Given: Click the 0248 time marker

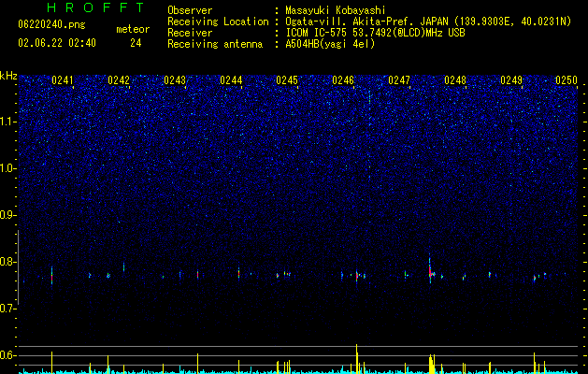Looking at the screenshot, I should click(x=455, y=80).
